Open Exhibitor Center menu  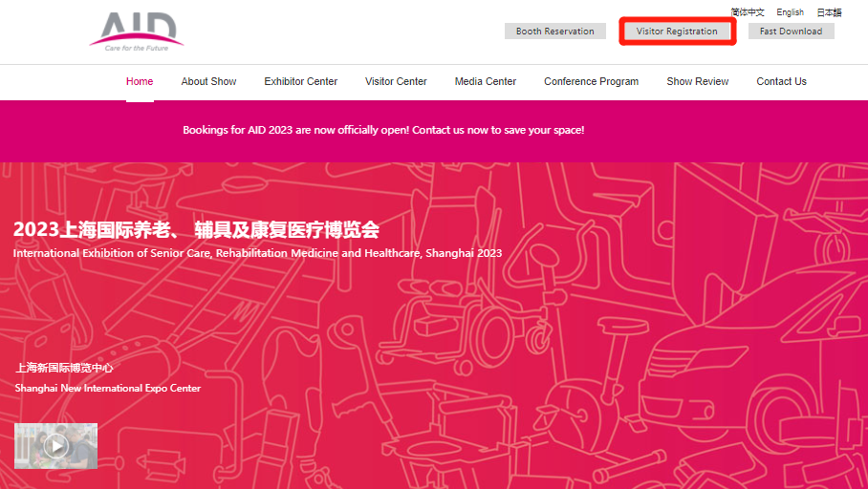coord(300,81)
